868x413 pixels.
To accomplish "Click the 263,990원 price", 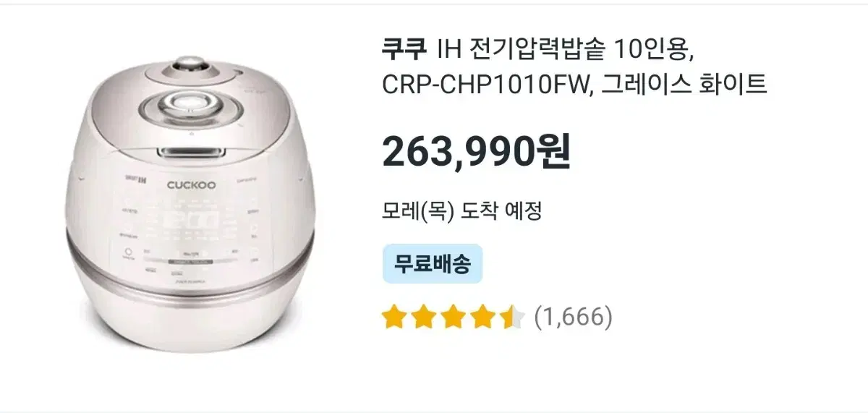I will (477, 150).
